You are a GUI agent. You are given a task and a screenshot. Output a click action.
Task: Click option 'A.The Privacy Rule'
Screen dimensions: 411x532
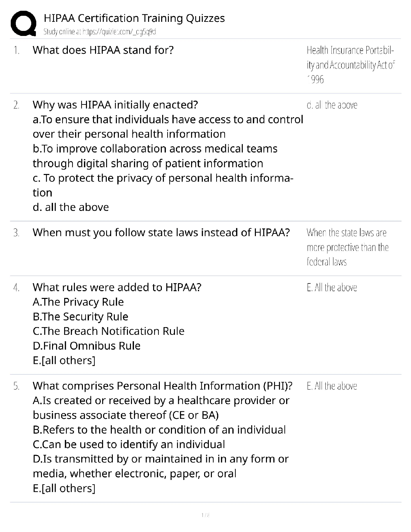point(78,302)
